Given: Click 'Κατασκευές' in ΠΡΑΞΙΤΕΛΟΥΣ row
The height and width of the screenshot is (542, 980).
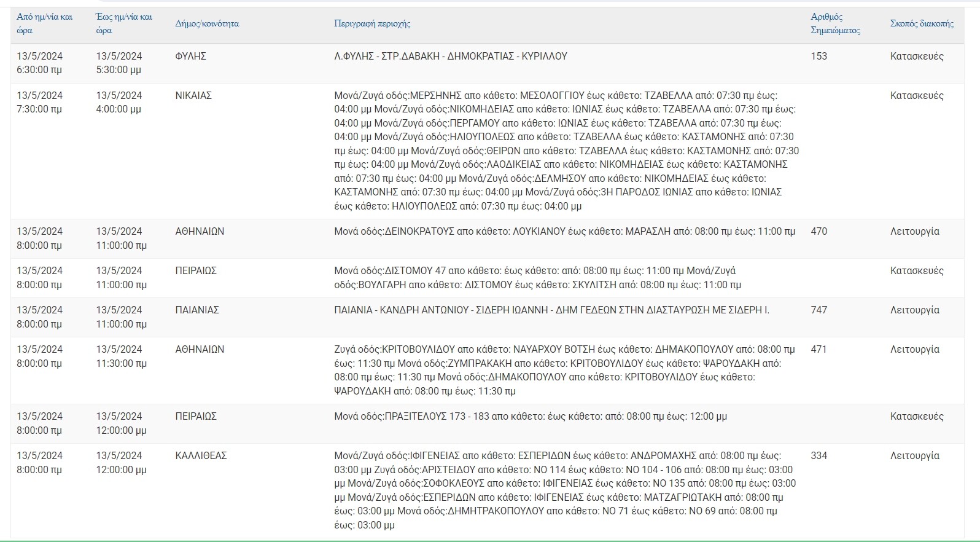Looking at the screenshot, I should click(x=917, y=416).
